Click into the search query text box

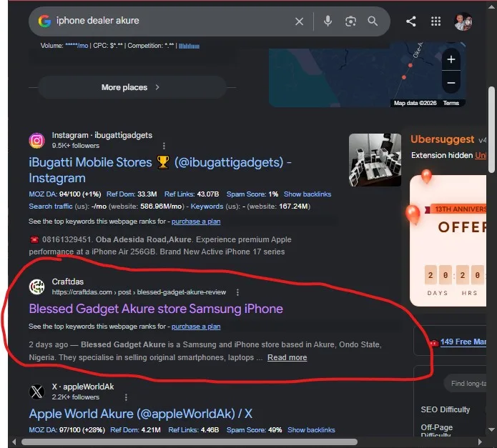(171, 21)
